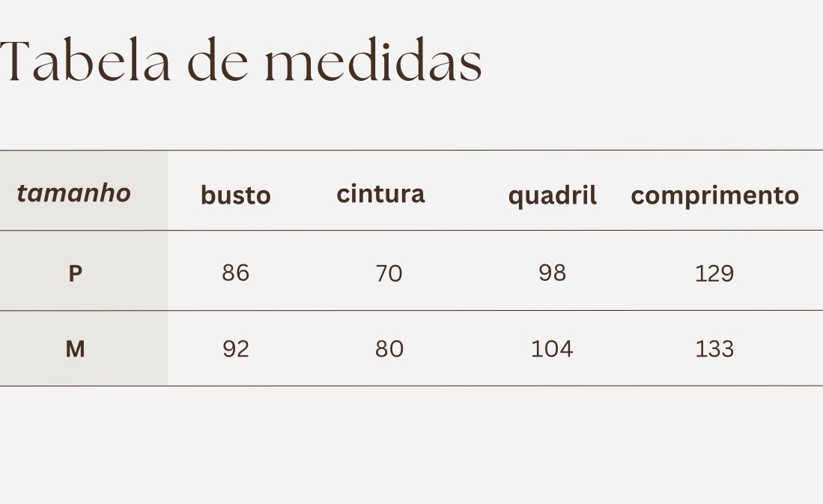Click the word "de" in the title
The width and height of the screenshot is (823, 504).
click(x=217, y=61)
